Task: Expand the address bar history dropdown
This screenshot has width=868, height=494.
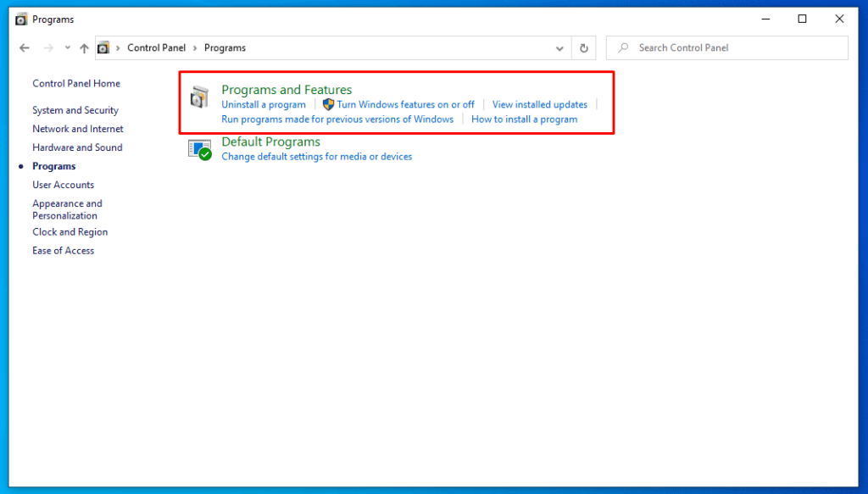Action: (x=559, y=48)
